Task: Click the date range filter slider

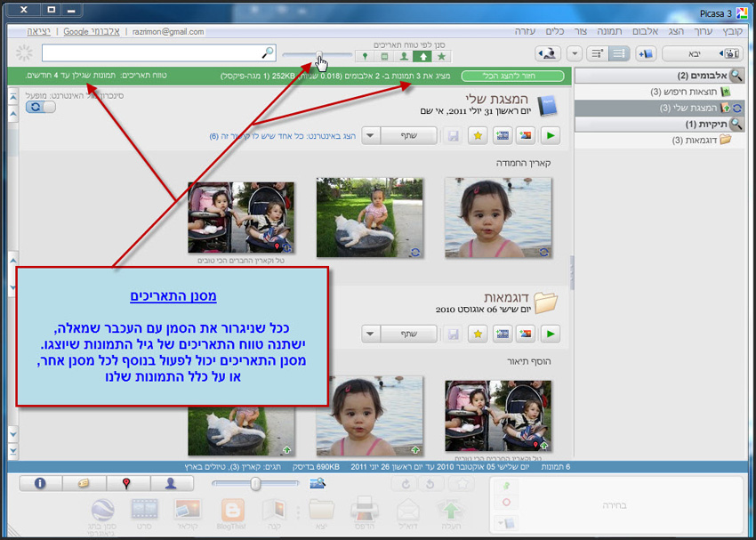Action: tap(318, 55)
